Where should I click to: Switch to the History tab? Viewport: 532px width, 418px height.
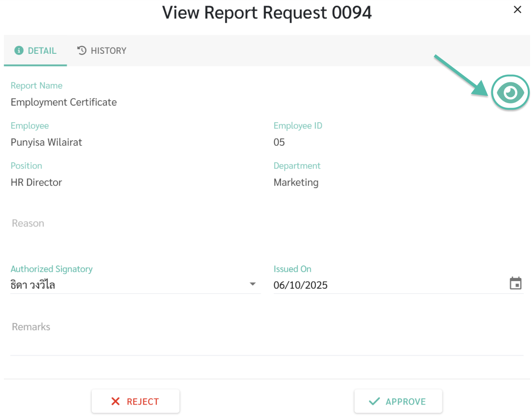(102, 51)
